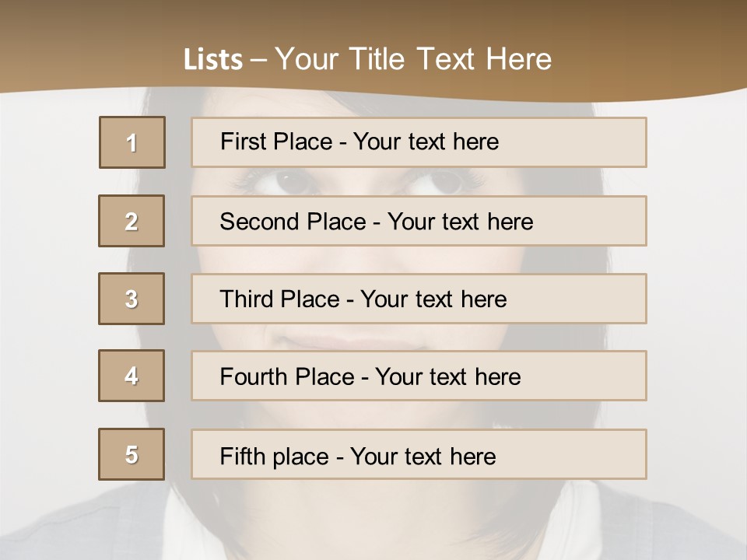Image resolution: width=747 pixels, height=560 pixels.
Task: Click the number 3 box
Action: (x=132, y=299)
